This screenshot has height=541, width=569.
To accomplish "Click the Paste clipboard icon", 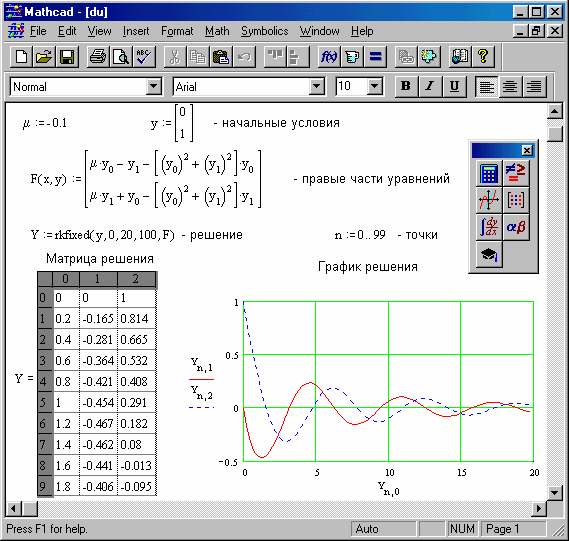I will 221,57.
